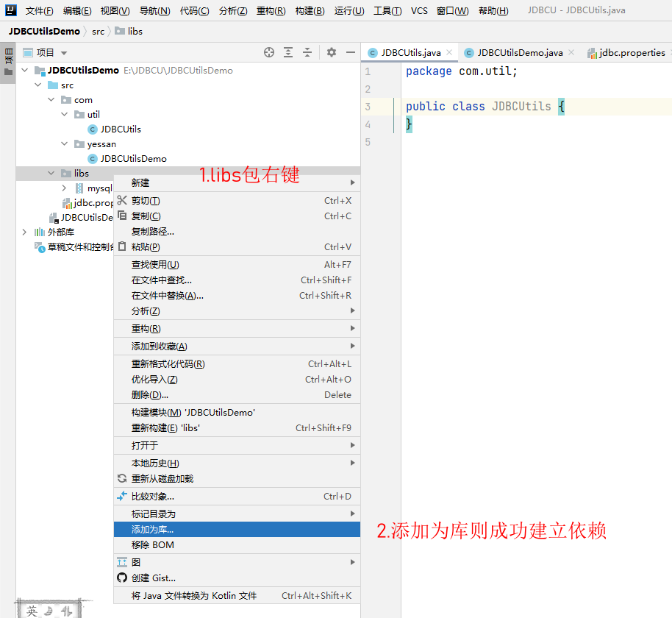Click the IntelliJ IDEA logo in title bar
Image resolution: width=672 pixels, height=618 pixels.
pyautogui.click(x=10, y=10)
